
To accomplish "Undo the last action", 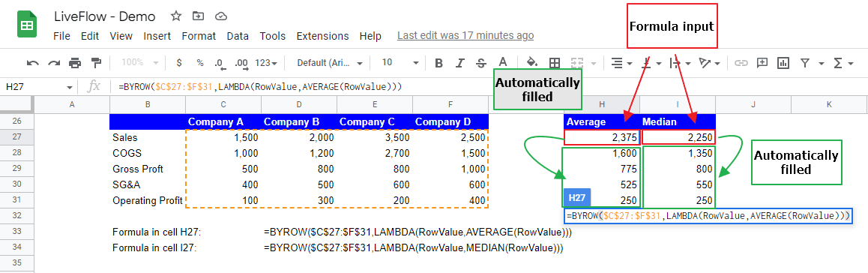I will tap(33, 63).
